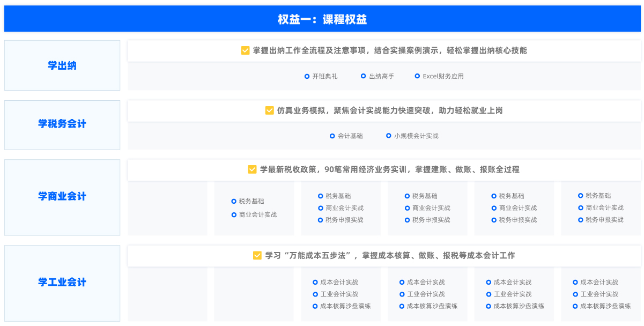Viewport: 644px width, 326px height.
Task: Click the 权益一：课程权益 blue header banner
Action: [322, 19]
